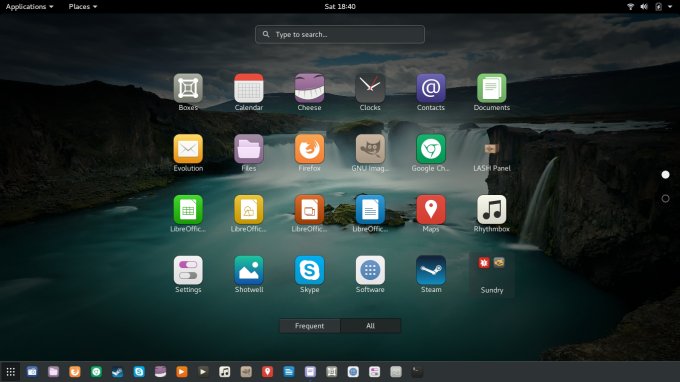The image size is (680, 382).
Task: Click the volume speaker icon
Action: tap(644, 7)
